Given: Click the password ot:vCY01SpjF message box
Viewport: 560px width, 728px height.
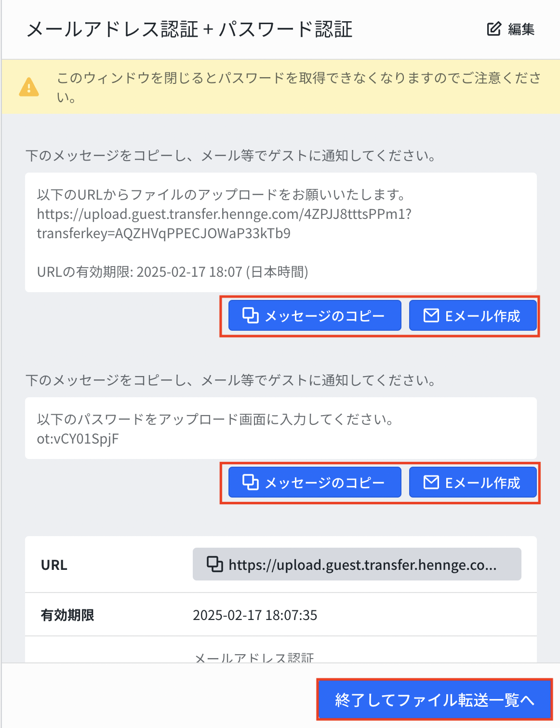Looking at the screenshot, I should (281, 428).
